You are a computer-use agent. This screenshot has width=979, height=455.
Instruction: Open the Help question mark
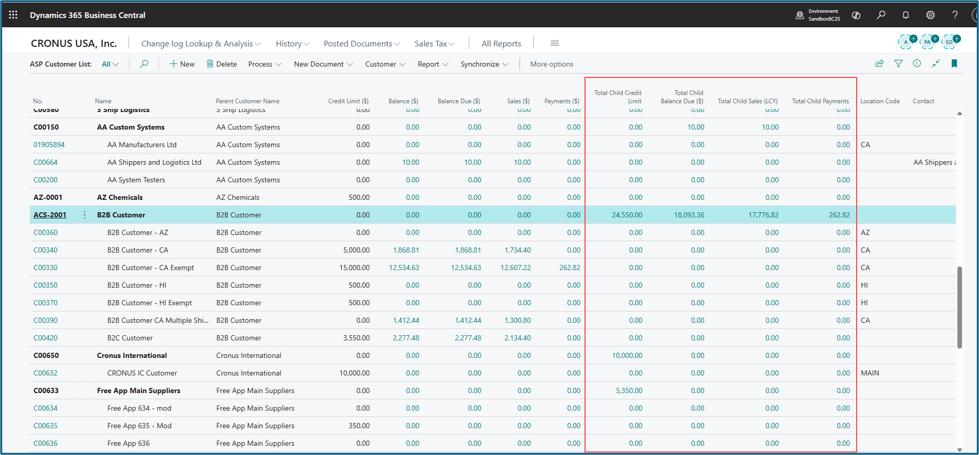pyautogui.click(x=955, y=15)
